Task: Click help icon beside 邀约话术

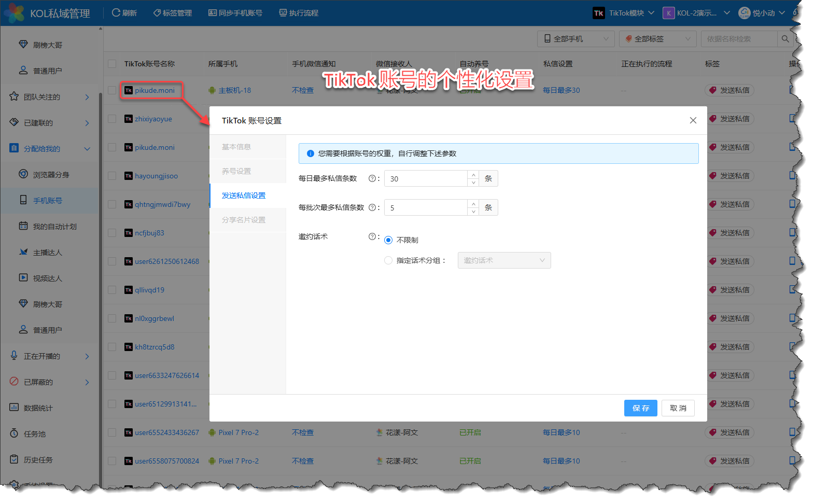Action: 372,236
